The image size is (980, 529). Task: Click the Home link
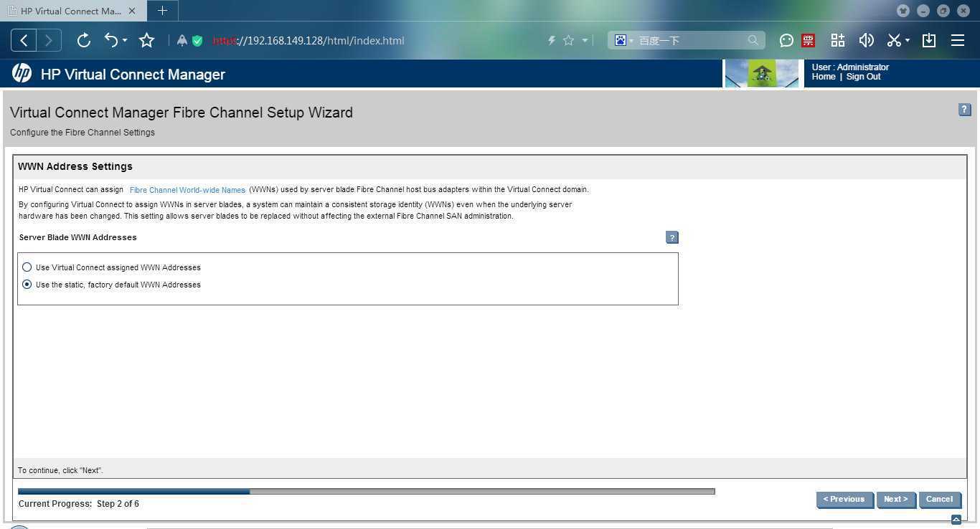[x=824, y=77]
